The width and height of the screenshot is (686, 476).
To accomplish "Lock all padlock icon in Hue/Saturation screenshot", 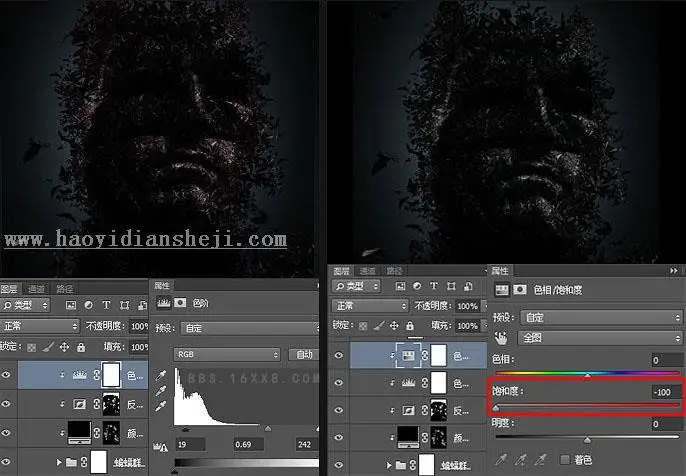I will [410, 326].
